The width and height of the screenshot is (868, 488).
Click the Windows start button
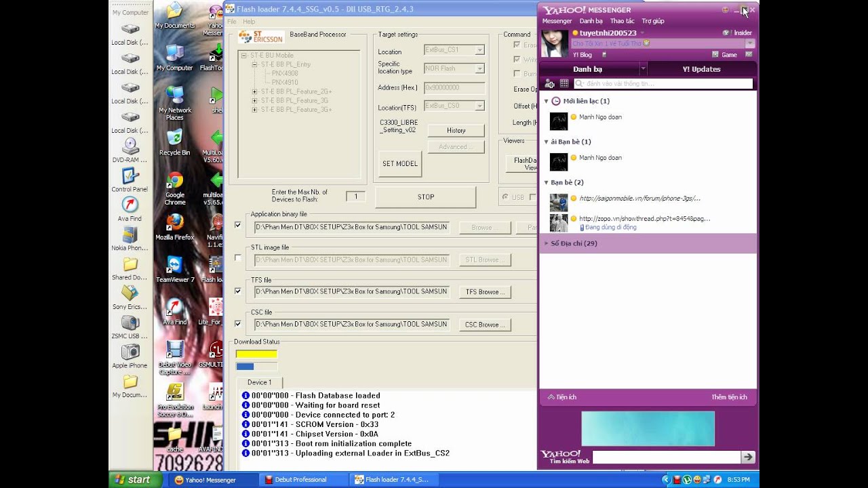point(136,480)
